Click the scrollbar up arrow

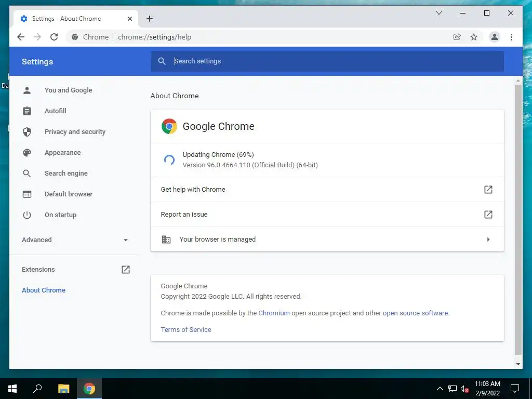[518, 81]
